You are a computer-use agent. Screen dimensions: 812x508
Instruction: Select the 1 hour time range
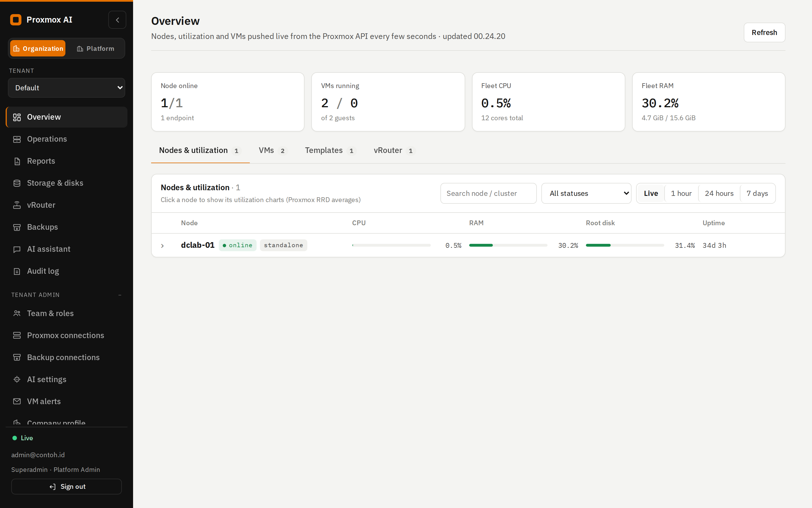click(681, 193)
